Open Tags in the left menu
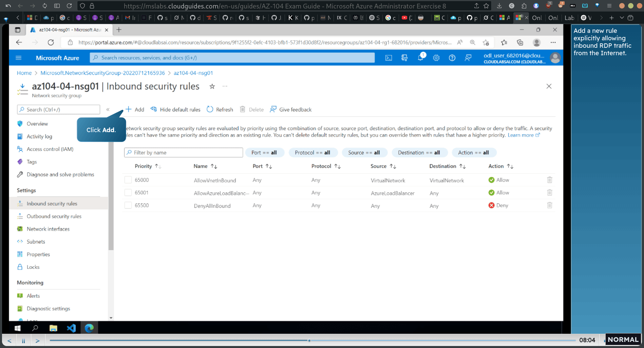 click(32, 162)
